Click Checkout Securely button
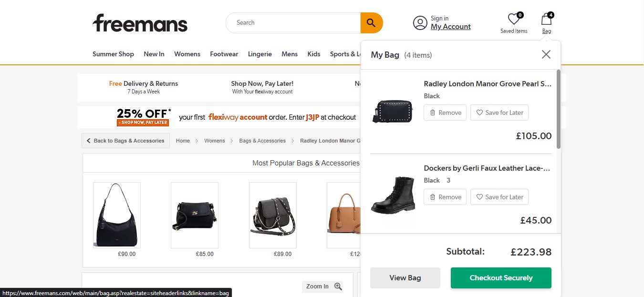The width and height of the screenshot is (644, 297). coord(501,278)
